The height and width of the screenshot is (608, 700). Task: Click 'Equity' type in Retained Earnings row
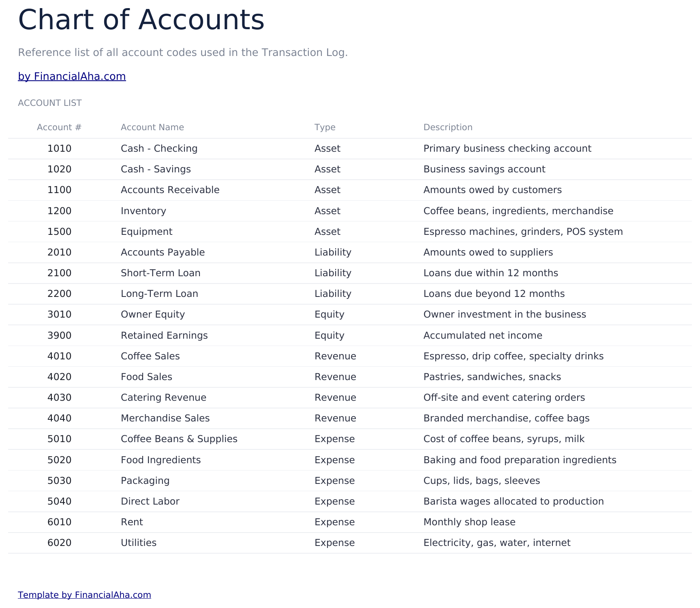(x=330, y=335)
